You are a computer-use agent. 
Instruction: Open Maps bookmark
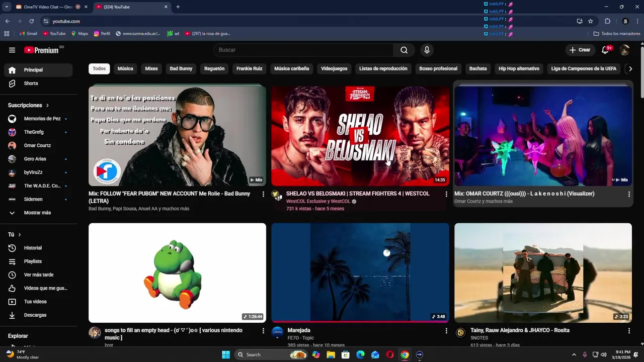click(x=79, y=34)
